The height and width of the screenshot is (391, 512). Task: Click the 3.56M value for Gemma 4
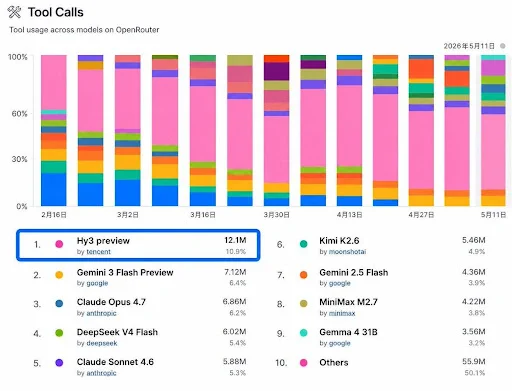(x=474, y=332)
